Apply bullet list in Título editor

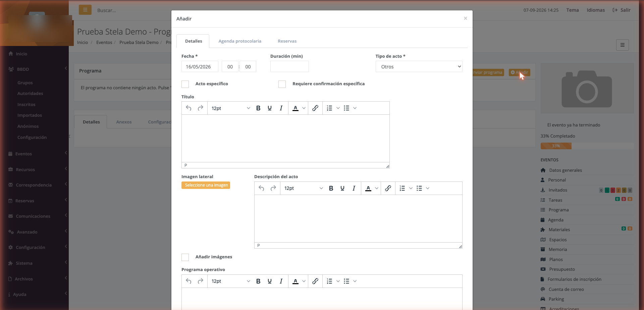(346, 108)
